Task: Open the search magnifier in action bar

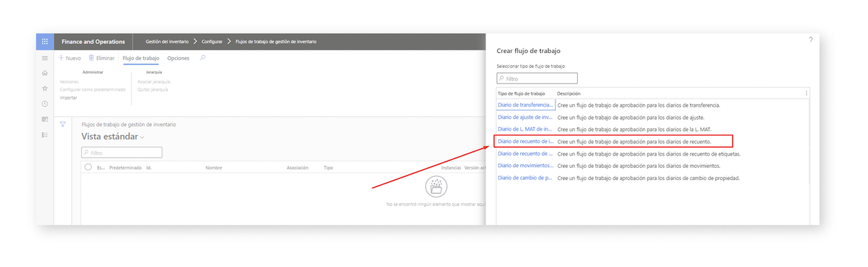Action: pos(202,58)
